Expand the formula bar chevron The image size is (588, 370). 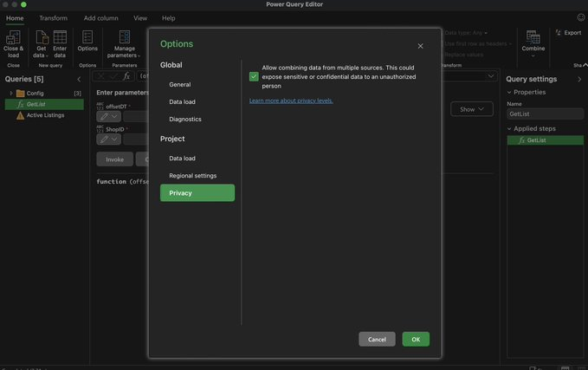[x=490, y=76]
